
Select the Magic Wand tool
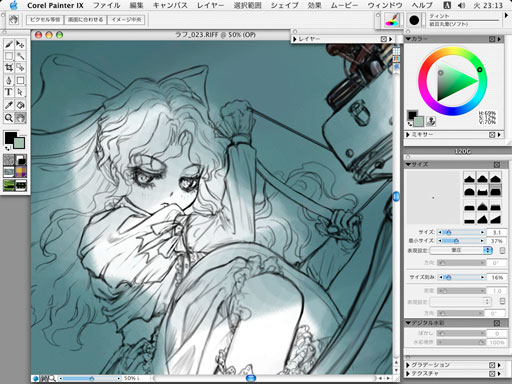tap(20, 56)
